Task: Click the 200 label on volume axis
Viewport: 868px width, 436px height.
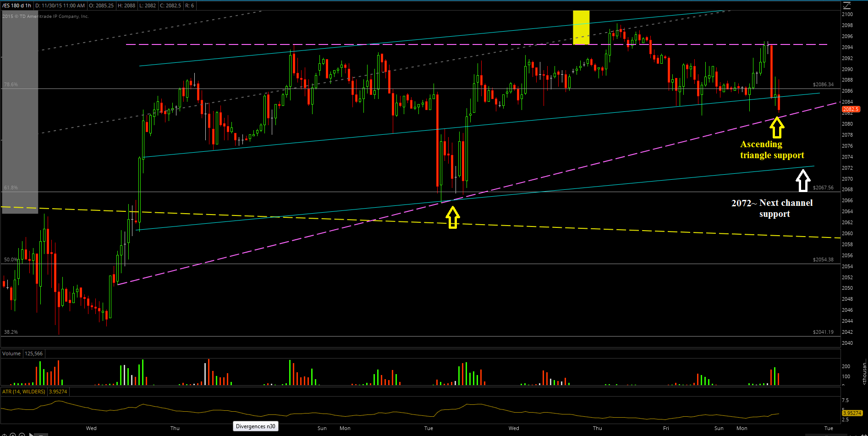Action: click(x=846, y=366)
